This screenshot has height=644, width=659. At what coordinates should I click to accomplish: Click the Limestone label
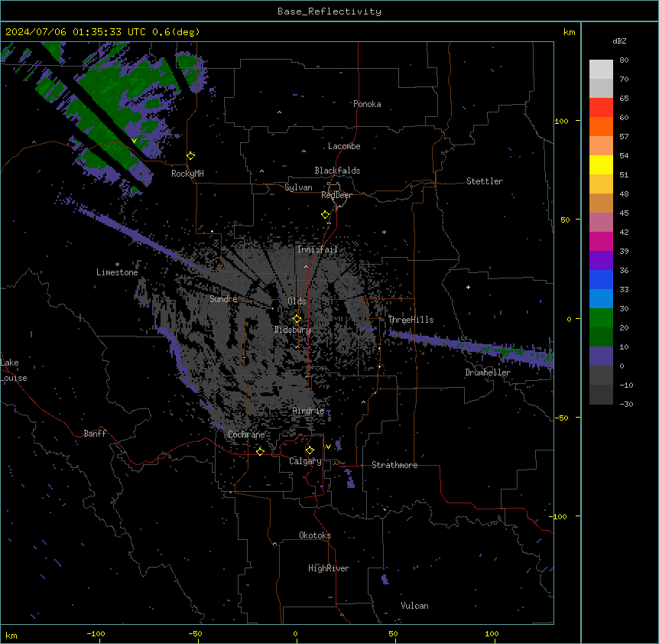tap(117, 272)
